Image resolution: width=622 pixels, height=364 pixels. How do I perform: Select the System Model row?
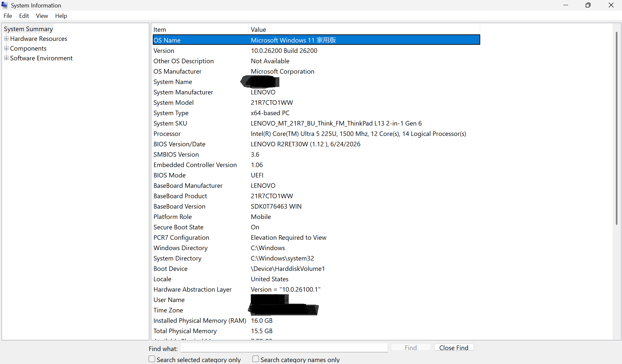(316, 103)
